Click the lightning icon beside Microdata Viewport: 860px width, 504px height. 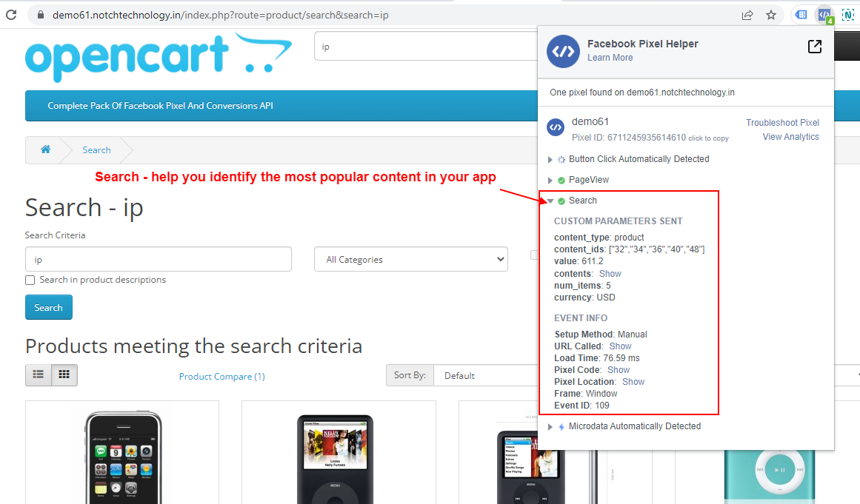pyautogui.click(x=561, y=427)
